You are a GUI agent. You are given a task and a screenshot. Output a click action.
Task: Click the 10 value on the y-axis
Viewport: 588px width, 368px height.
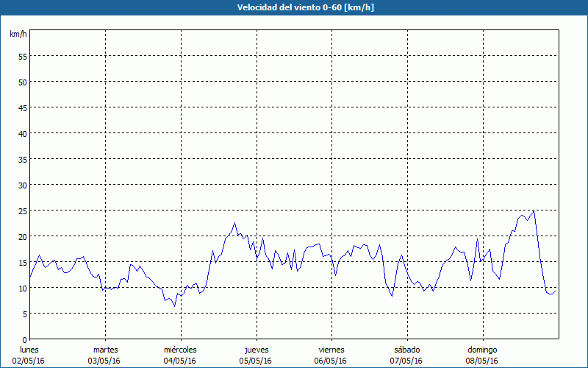click(22, 288)
